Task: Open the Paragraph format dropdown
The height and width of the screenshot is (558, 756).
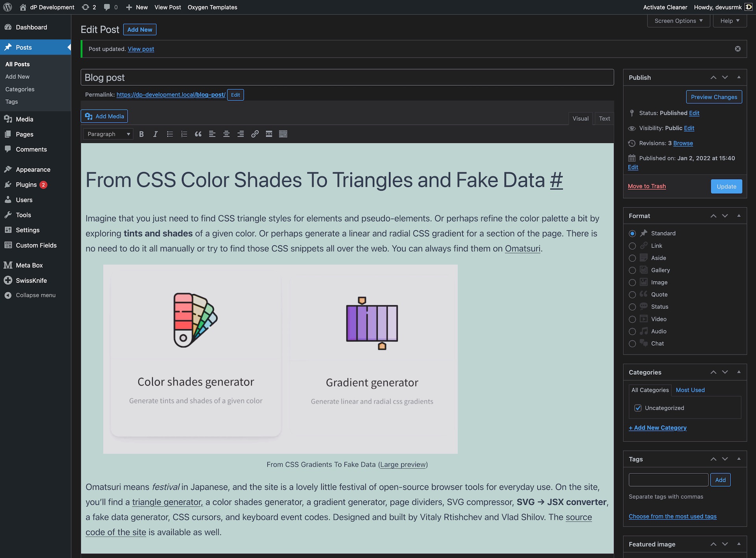Action: [108, 134]
